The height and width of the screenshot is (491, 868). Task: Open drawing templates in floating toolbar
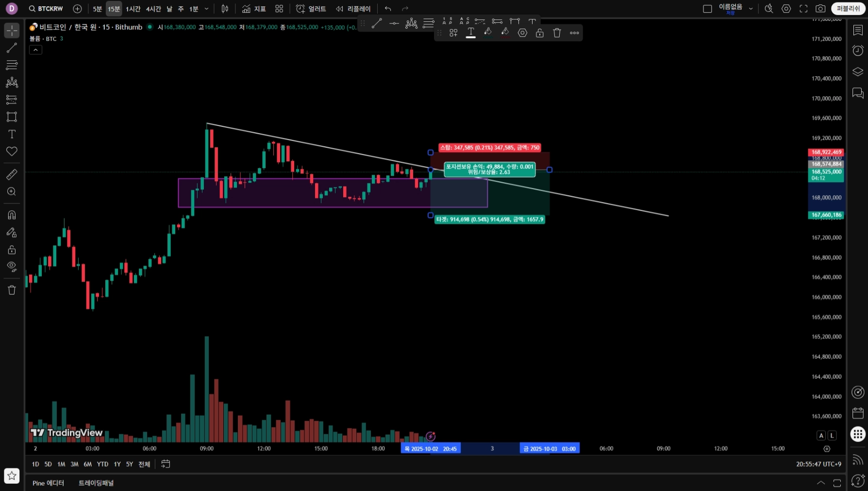(453, 33)
